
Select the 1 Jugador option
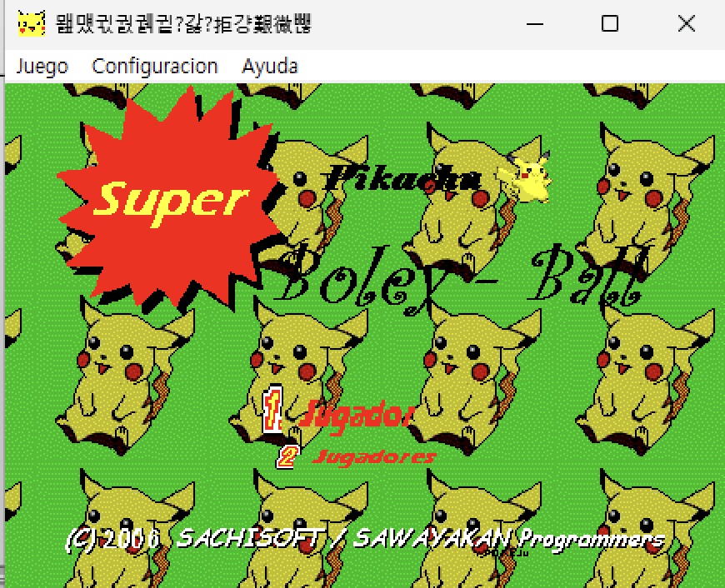338,412
